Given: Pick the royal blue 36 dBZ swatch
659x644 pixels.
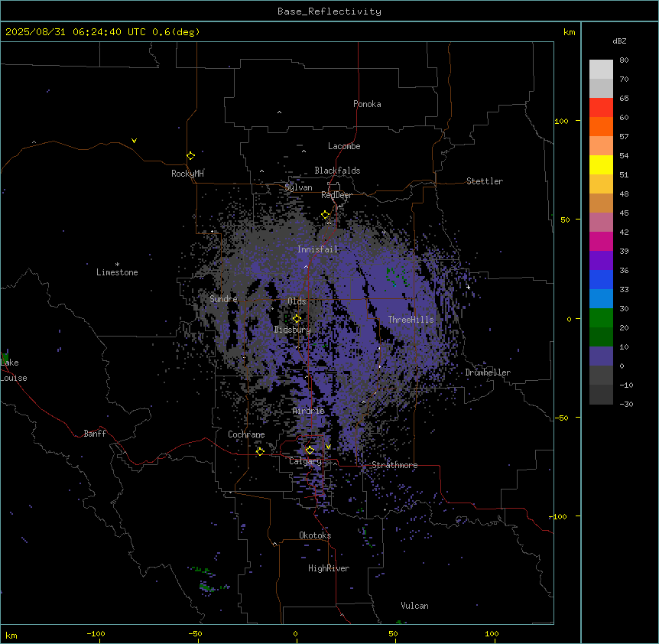Looking at the screenshot, I should pyautogui.click(x=601, y=279).
